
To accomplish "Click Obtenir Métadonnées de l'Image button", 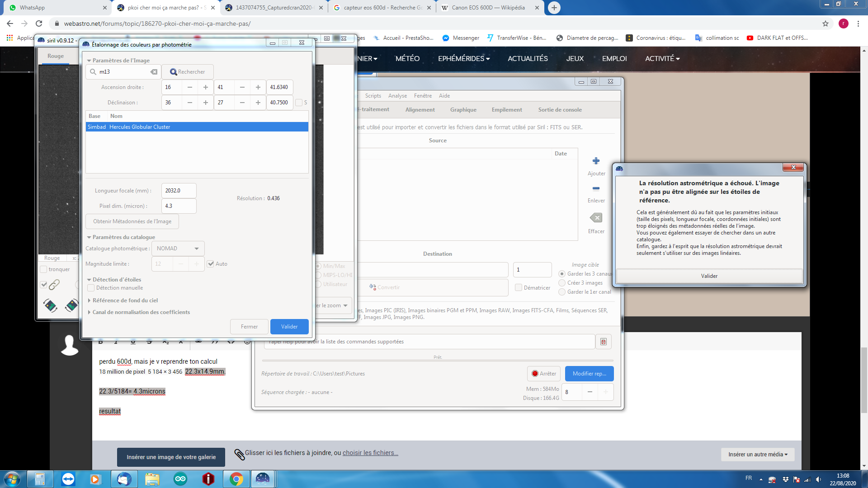I will point(132,221).
